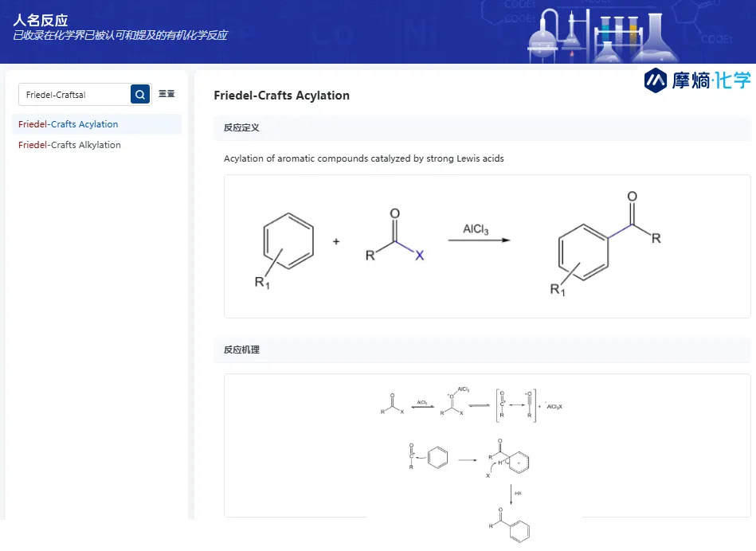Click the 反应定义 section header
The width and height of the screenshot is (756, 551).
(x=241, y=127)
